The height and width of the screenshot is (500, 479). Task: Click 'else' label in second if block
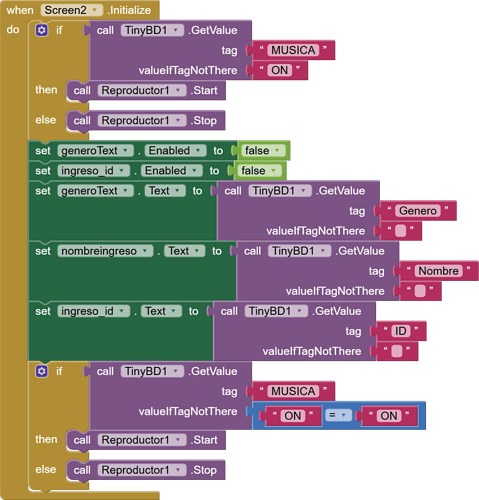pos(46,469)
